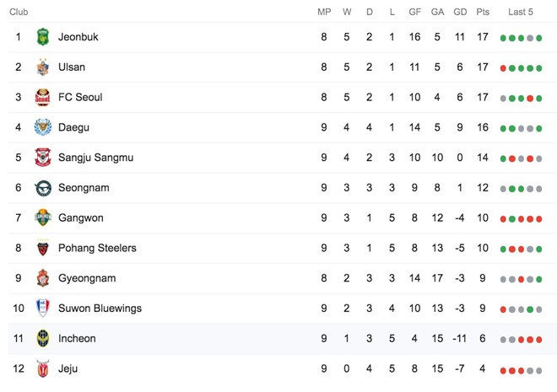The image size is (557, 392).
Task: Click the Pts column header
Action: (x=483, y=12)
